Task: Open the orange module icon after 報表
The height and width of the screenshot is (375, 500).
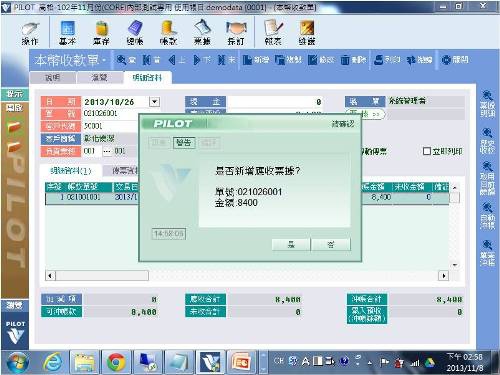Action: click(307, 33)
